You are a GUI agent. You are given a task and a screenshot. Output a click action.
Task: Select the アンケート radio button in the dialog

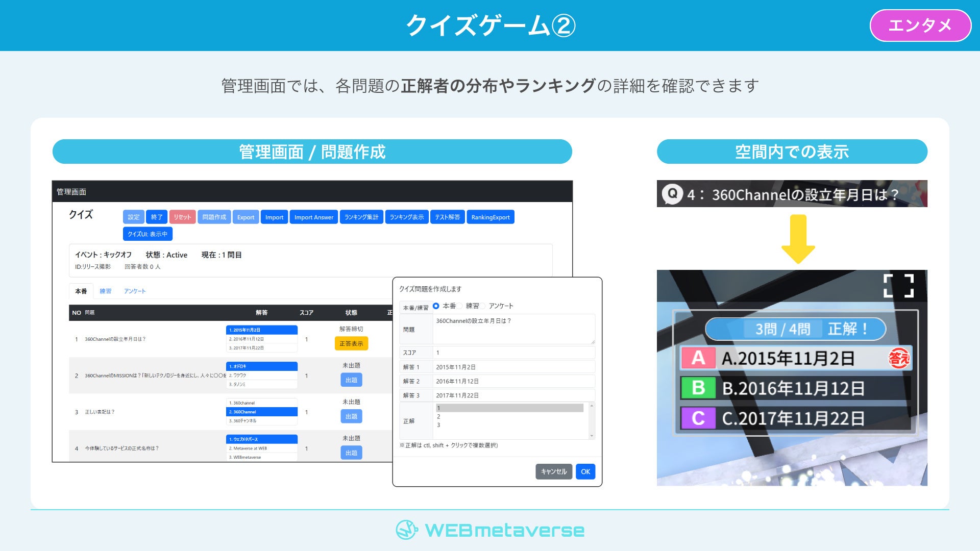[x=482, y=306]
